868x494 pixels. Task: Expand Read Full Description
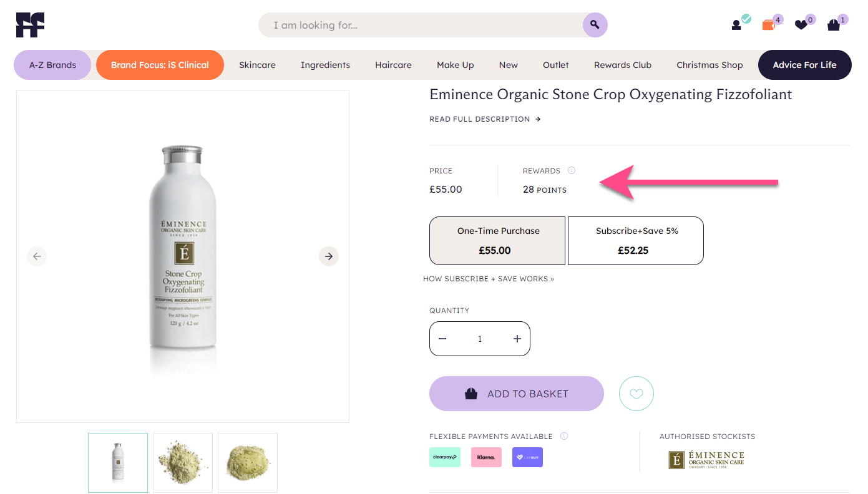pyautogui.click(x=485, y=119)
